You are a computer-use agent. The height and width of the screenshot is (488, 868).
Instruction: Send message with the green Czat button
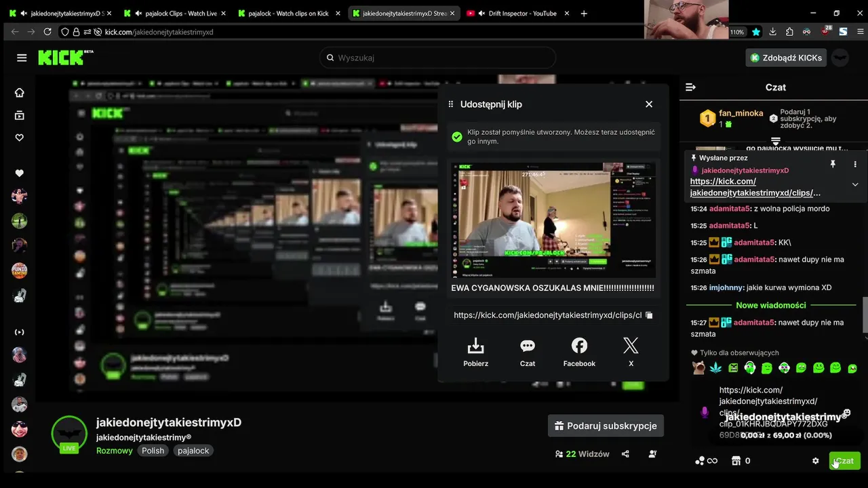(x=845, y=461)
